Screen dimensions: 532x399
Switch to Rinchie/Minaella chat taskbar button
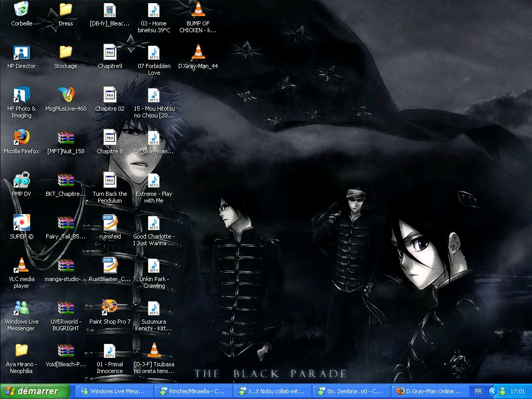coord(193,391)
